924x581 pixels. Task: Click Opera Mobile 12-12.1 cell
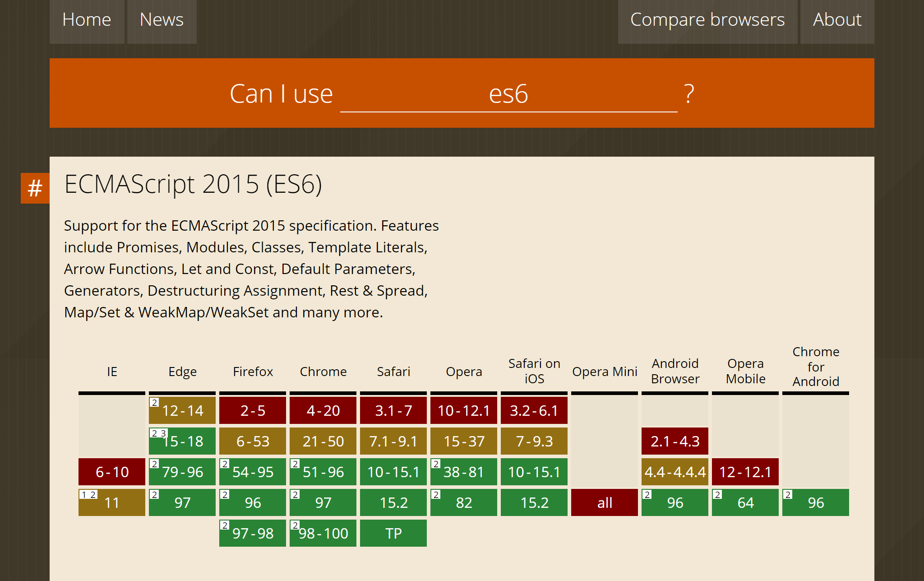tap(745, 472)
